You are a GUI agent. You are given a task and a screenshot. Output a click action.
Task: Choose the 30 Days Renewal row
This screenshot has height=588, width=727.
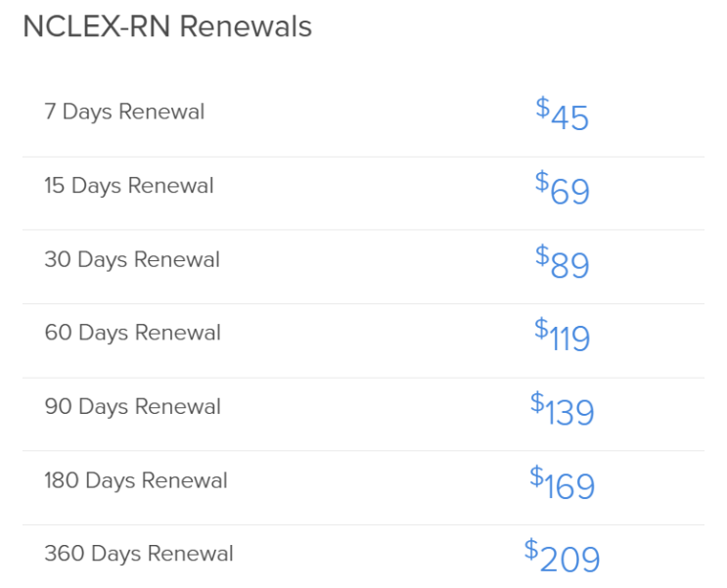pyautogui.click(x=363, y=267)
